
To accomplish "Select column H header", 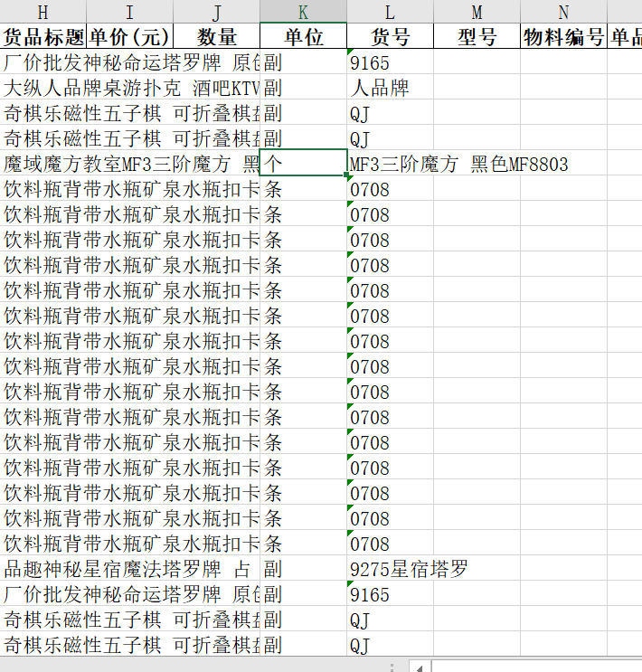I will point(42,12).
